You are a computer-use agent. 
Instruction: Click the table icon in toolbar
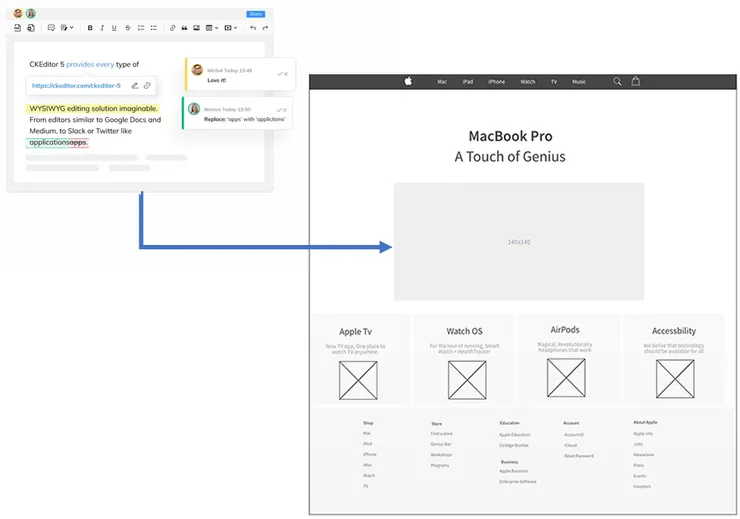209,28
